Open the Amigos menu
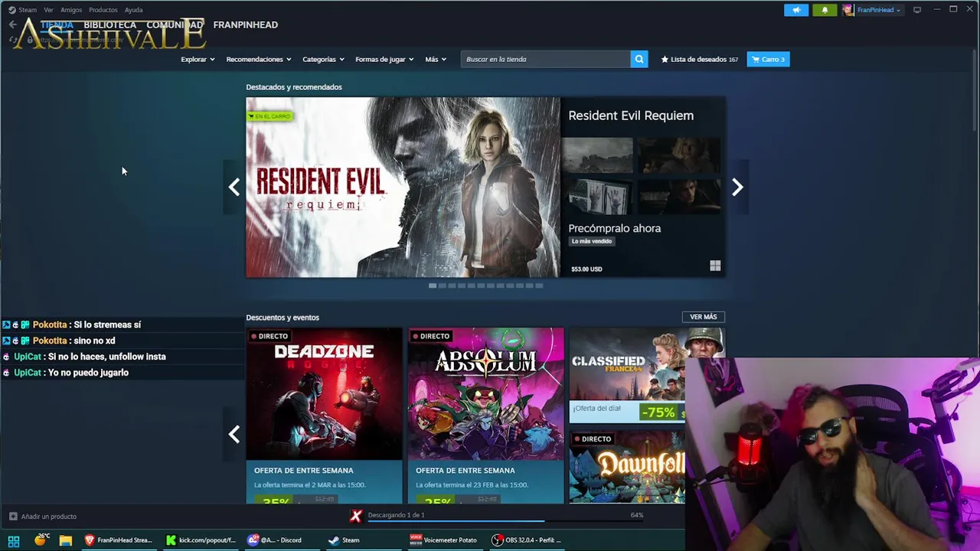This screenshot has height=551, width=980. click(x=71, y=10)
